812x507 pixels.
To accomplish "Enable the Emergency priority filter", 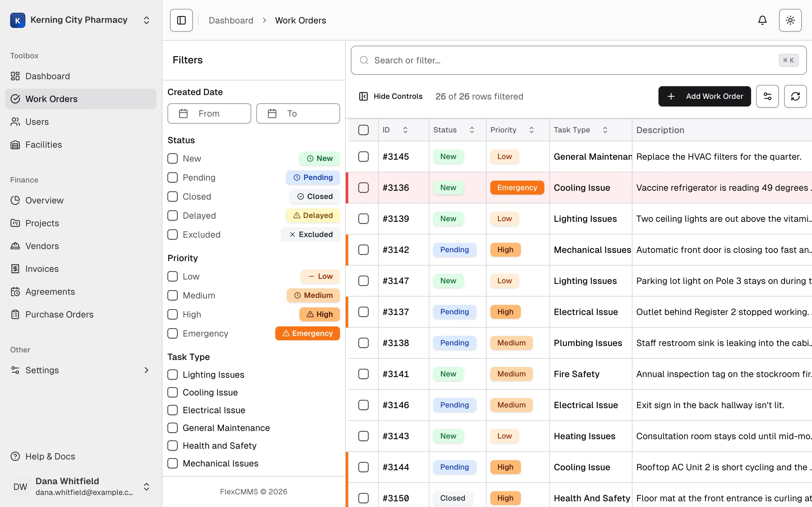I will click(173, 333).
